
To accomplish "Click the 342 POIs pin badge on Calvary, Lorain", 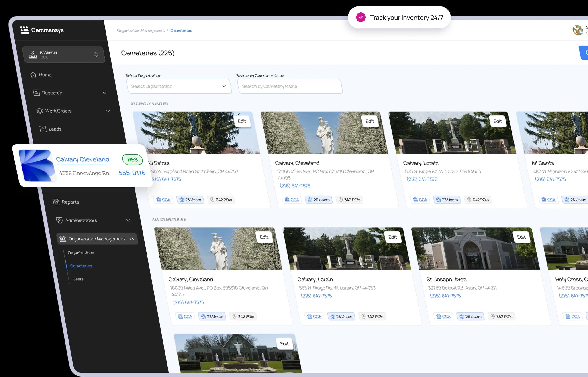I will pyautogui.click(x=478, y=200).
